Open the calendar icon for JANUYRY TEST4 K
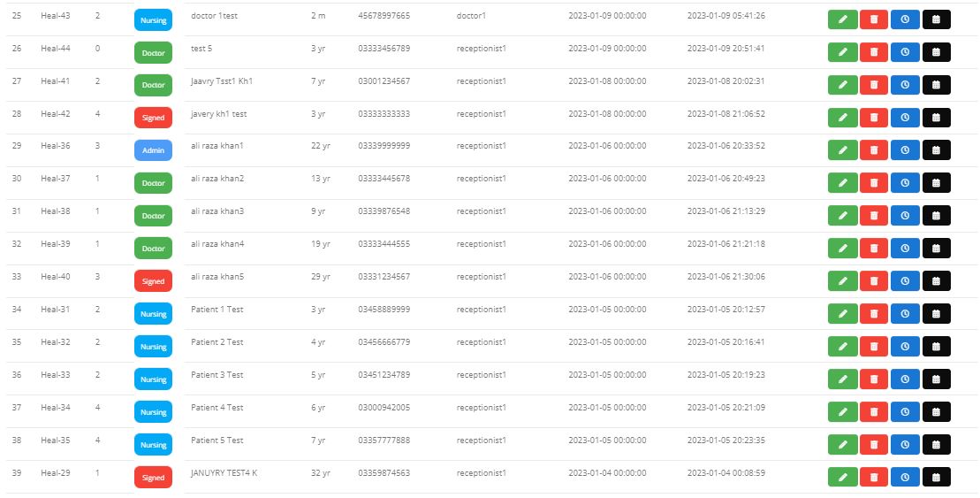 pyautogui.click(x=936, y=478)
